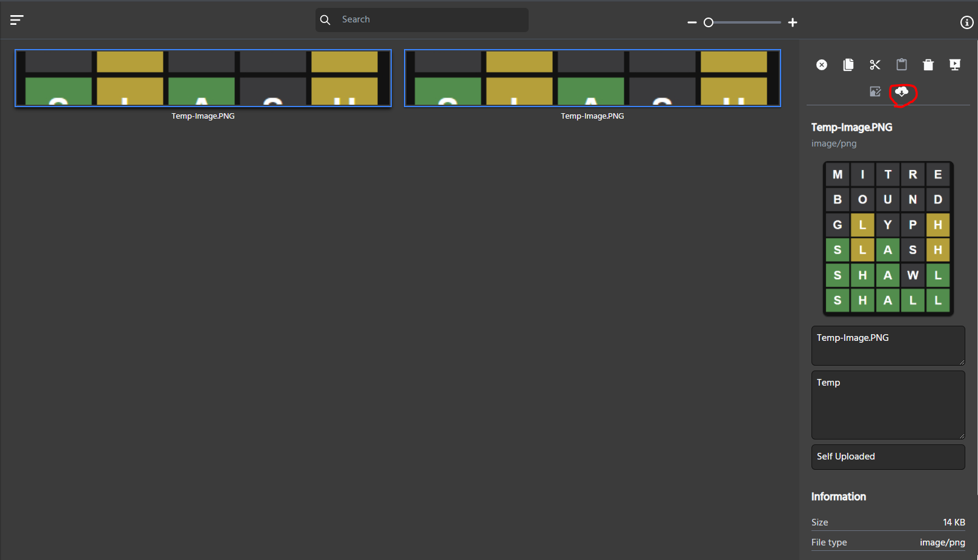
Task: Click the 14 KB size value
Action: (x=954, y=522)
